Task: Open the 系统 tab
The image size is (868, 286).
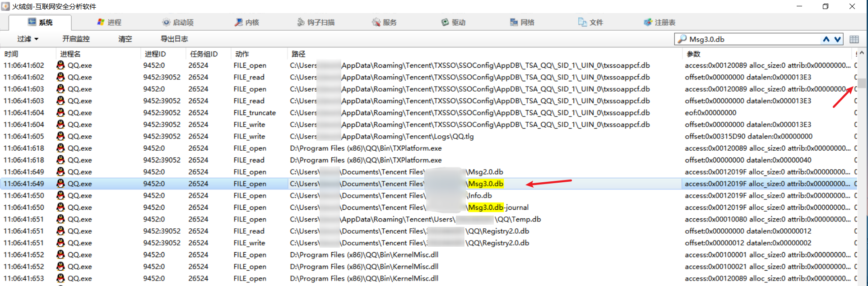Action: 40,22
